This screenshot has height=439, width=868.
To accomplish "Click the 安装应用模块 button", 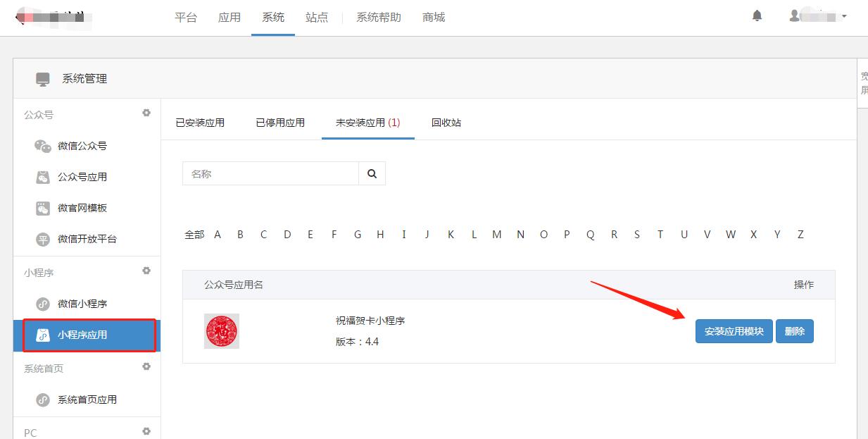I will coord(734,331).
